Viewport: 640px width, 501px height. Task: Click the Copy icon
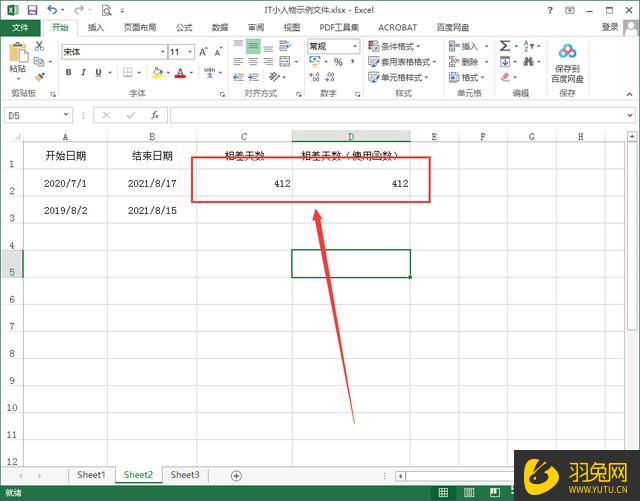(39, 62)
